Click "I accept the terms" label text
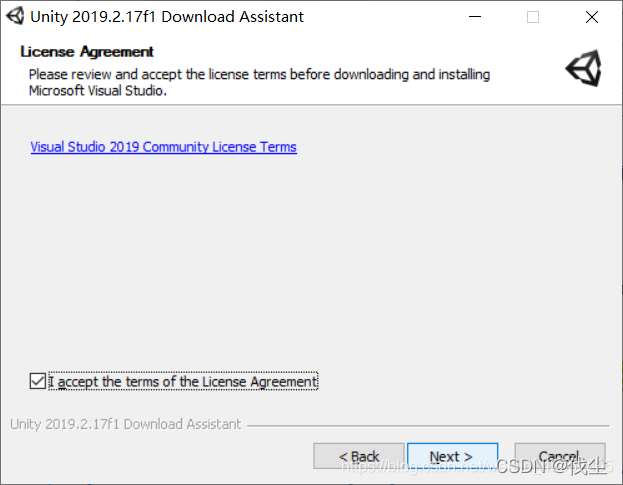This screenshot has height=485, width=623. coord(183,381)
